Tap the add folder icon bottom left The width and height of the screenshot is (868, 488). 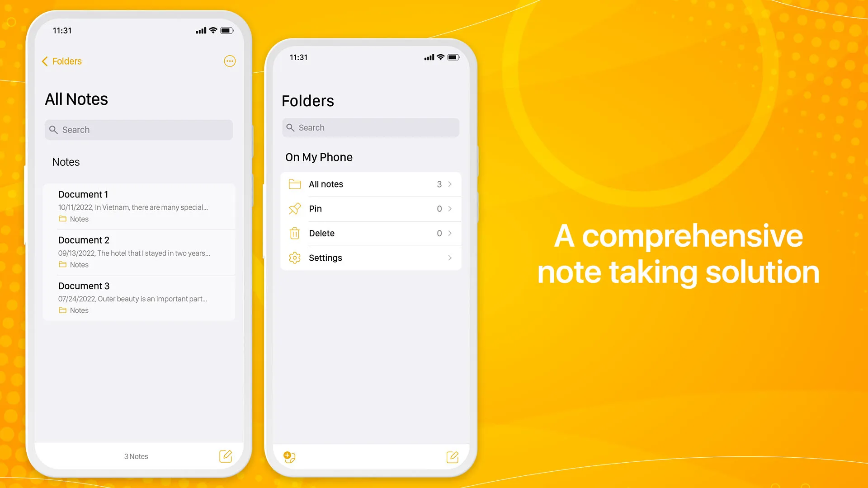289,457
